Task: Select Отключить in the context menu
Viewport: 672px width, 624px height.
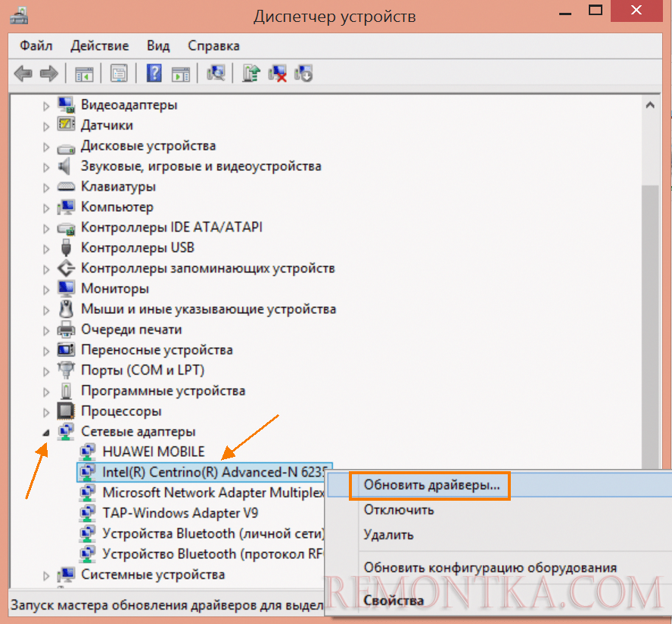Action: (x=399, y=510)
